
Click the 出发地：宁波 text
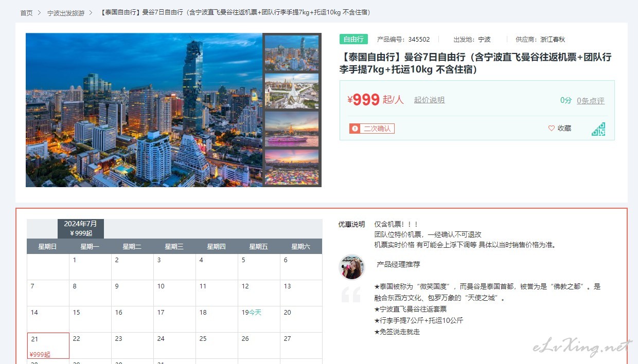tap(472, 39)
